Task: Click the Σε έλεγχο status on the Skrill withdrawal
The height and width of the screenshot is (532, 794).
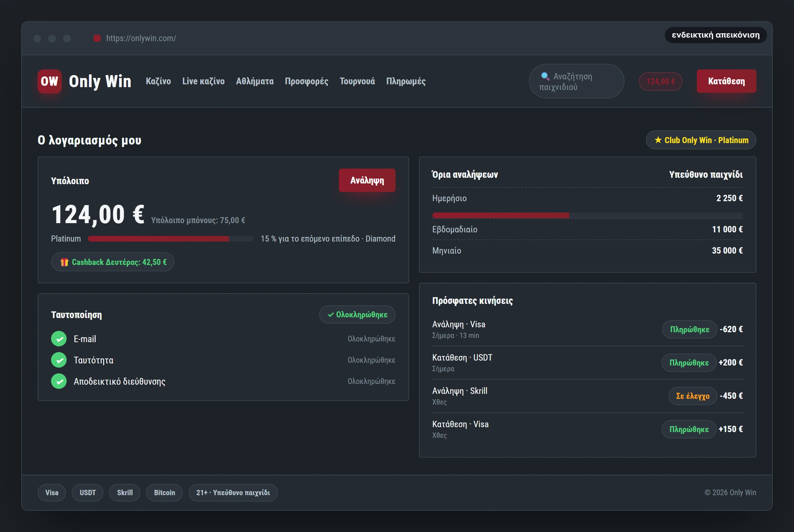Action: [x=693, y=396]
